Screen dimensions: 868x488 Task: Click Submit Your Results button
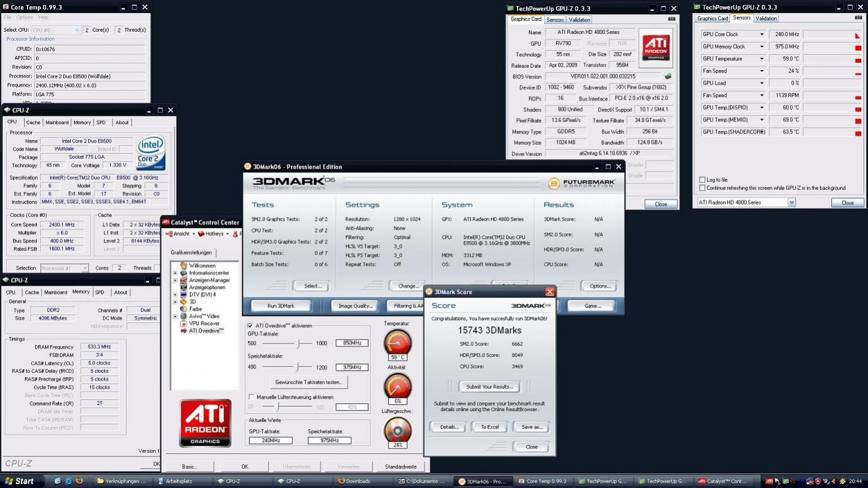tap(490, 387)
